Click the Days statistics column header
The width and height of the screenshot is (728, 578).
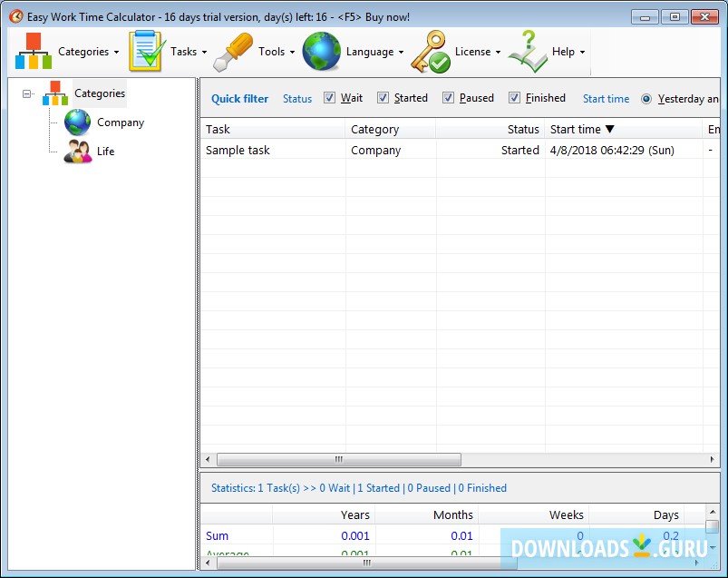(637, 514)
